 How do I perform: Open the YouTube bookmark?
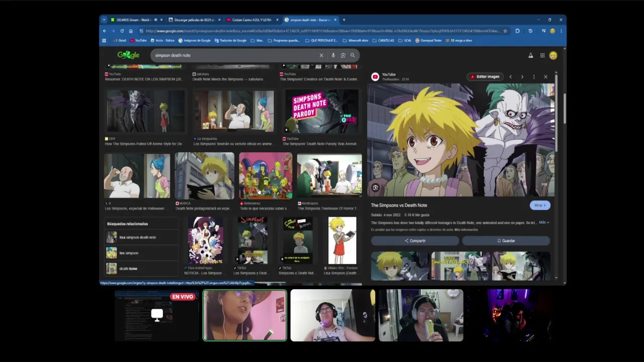[x=139, y=40]
